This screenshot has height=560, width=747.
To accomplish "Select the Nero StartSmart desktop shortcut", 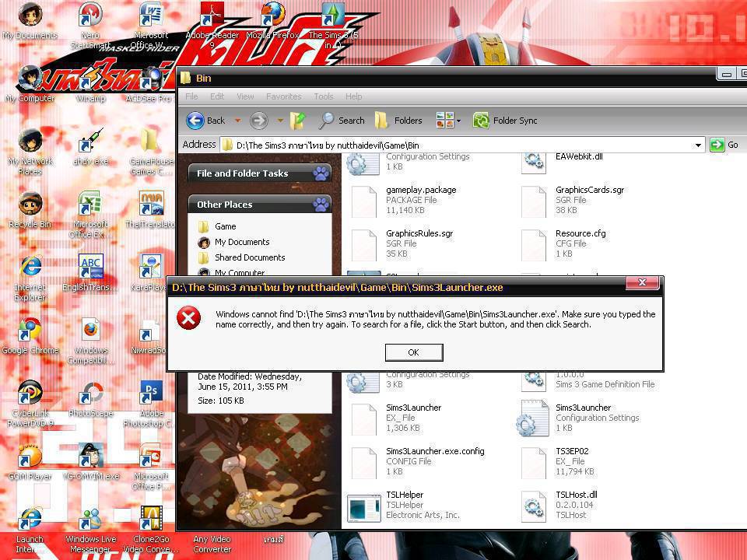I will pos(90,26).
